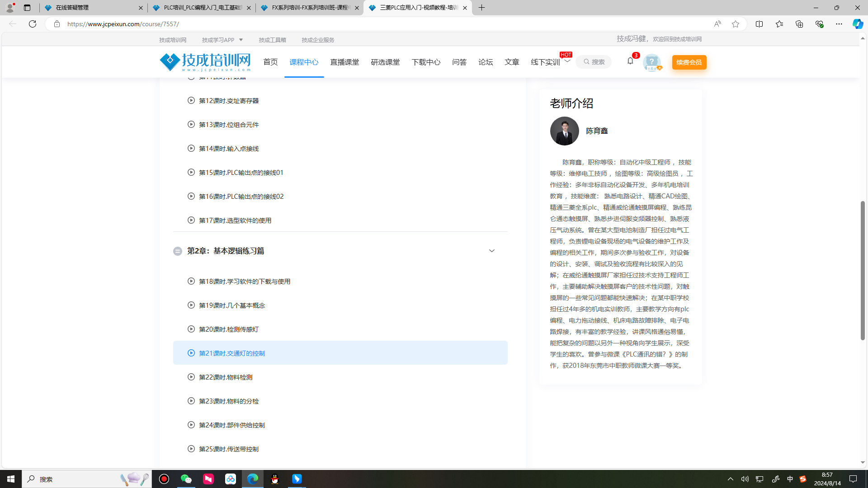The image size is (868, 488).
Task: Click the play icon for 第13课时.位组合元件
Action: (191, 124)
